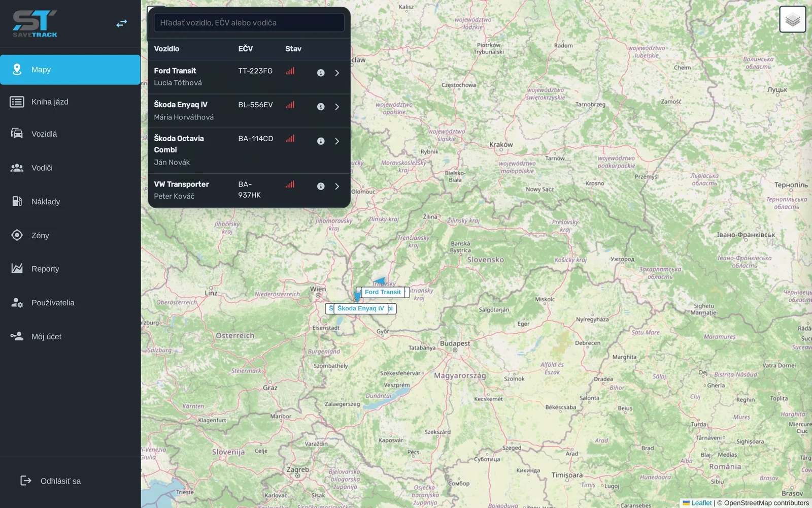The width and height of the screenshot is (812, 508).
Task: Click driver name Lucia Tóthová
Action: pos(178,83)
